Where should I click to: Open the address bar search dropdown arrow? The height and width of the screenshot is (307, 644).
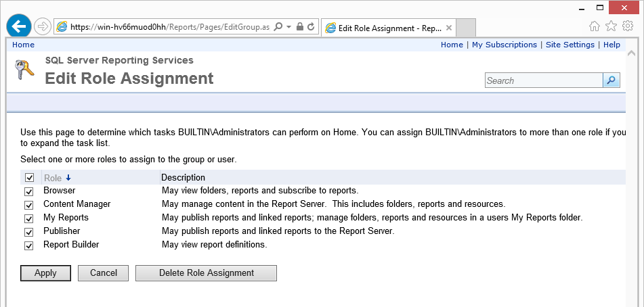point(288,27)
